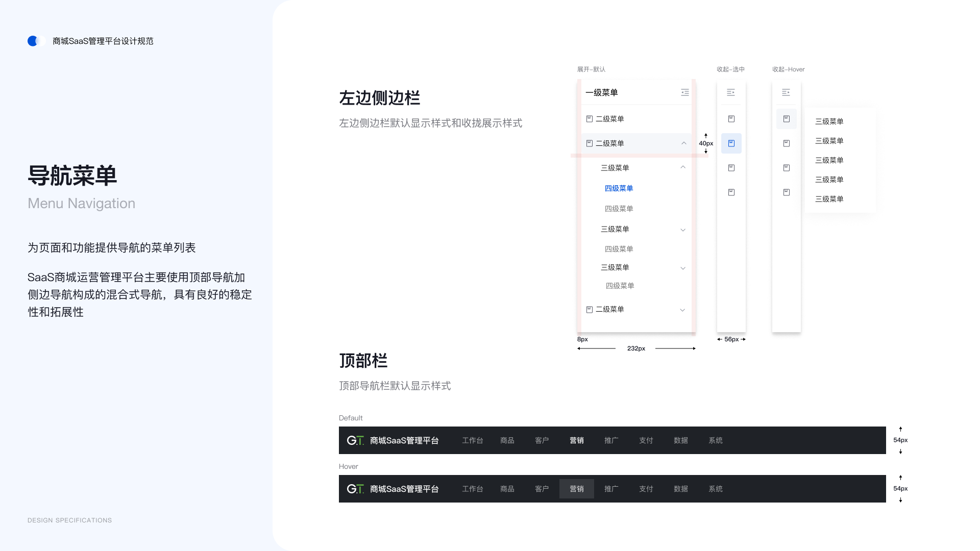Viewport: 980px width, 551px height.
Task: Click the blue highlighted bookmark icon in collapsed sidebar
Action: pos(731,143)
